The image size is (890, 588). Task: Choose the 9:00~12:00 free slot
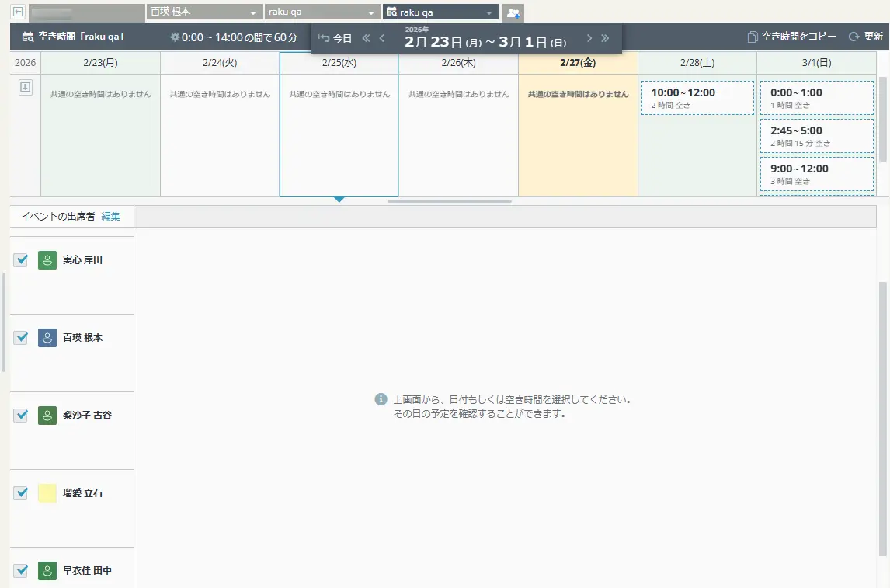(x=817, y=174)
